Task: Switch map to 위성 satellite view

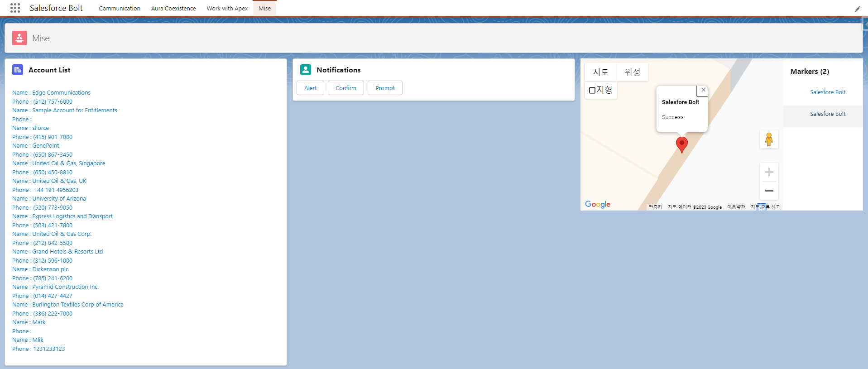Action: [x=632, y=72]
